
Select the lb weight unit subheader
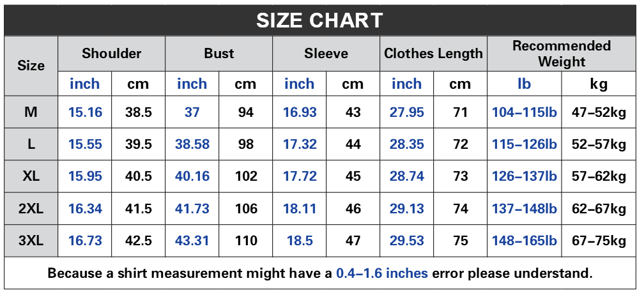click(525, 84)
